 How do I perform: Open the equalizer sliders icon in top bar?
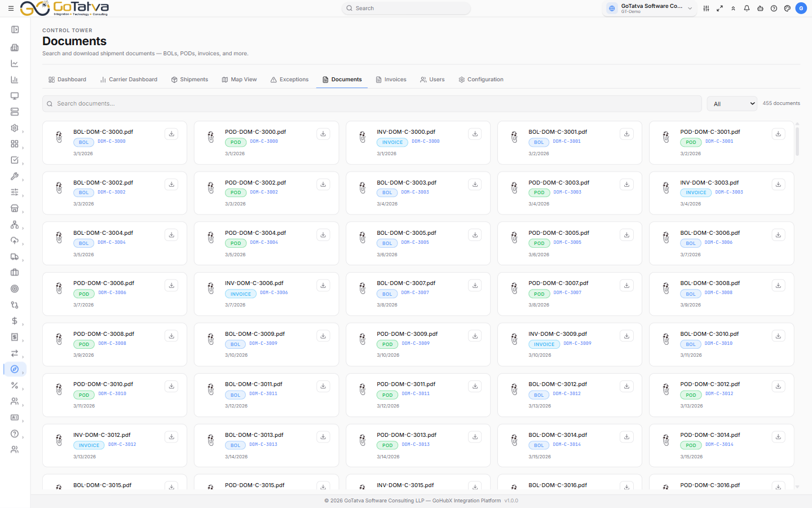click(706, 8)
